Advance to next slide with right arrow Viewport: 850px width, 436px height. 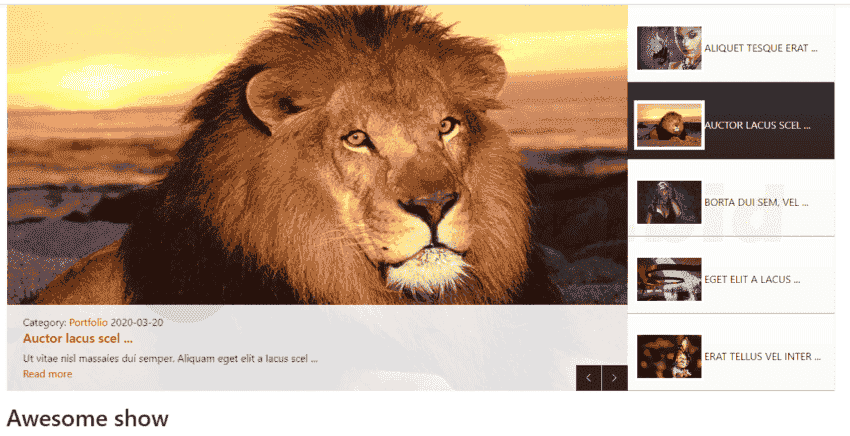(614, 378)
